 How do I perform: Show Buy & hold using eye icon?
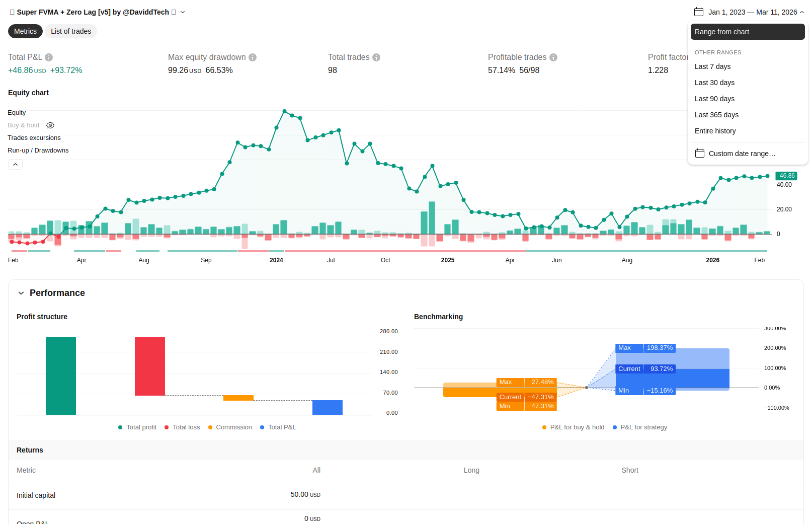pos(50,125)
